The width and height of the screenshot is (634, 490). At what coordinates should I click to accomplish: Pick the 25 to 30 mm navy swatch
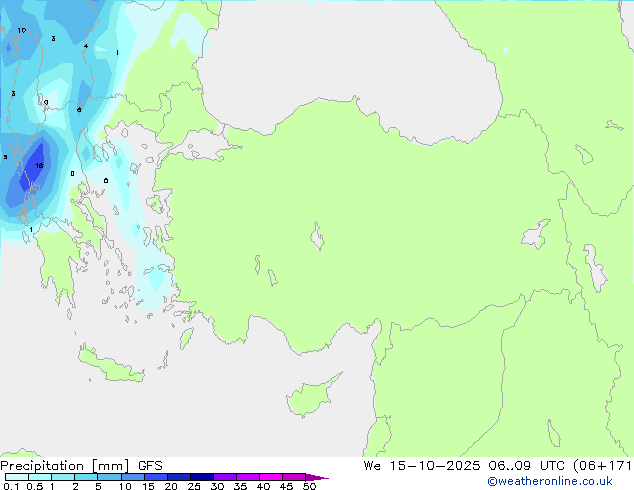(202, 477)
